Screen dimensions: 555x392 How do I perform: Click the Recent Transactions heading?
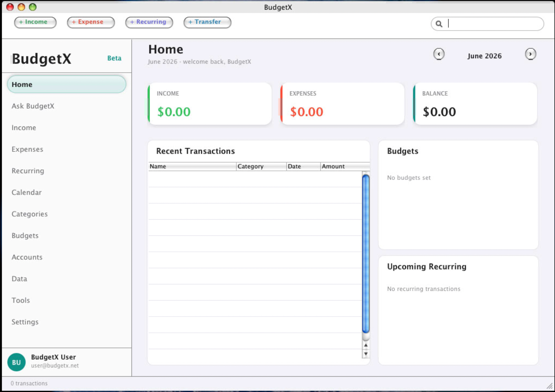[196, 151]
